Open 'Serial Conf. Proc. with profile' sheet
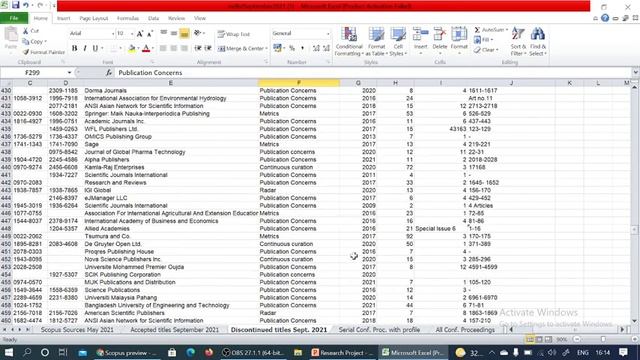 click(379, 329)
